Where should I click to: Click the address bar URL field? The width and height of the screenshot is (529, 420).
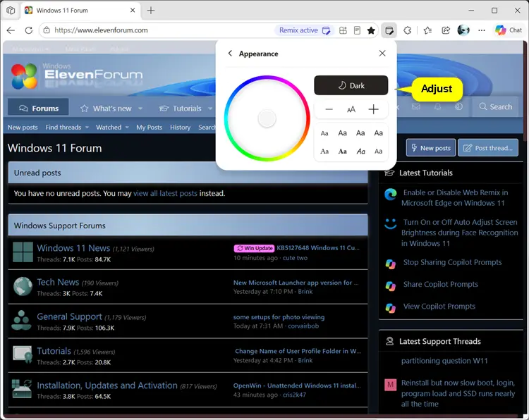(162, 30)
